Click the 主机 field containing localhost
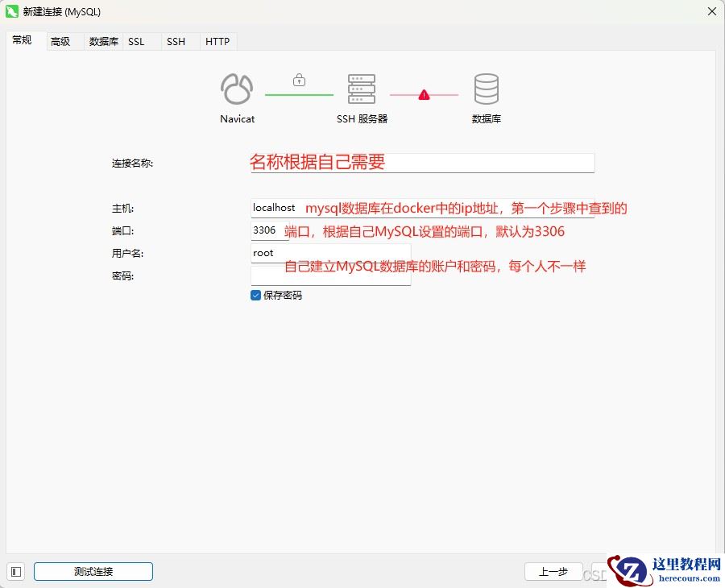The width and height of the screenshot is (725, 588). tap(423, 208)
